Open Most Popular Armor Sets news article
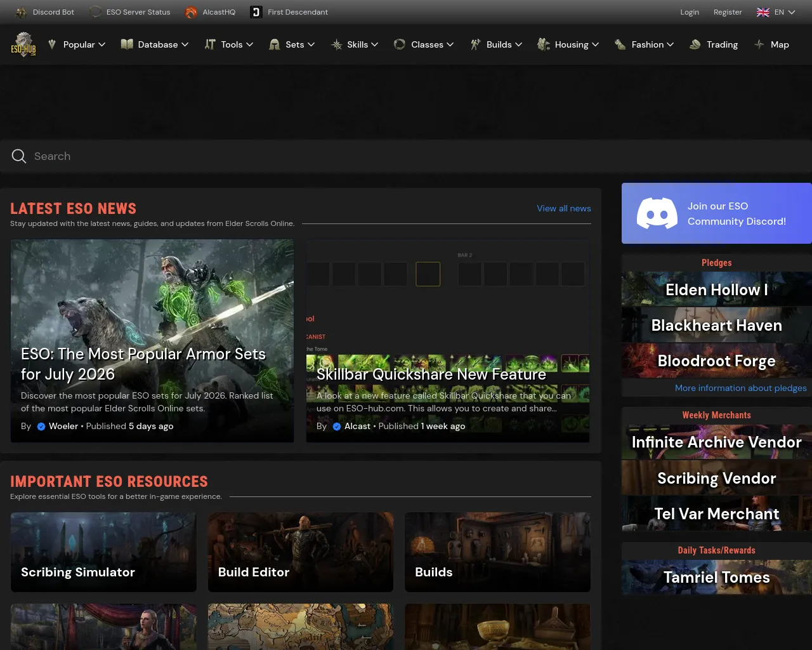Viewport: 812px width, 650px height. (x=152, y=341)
